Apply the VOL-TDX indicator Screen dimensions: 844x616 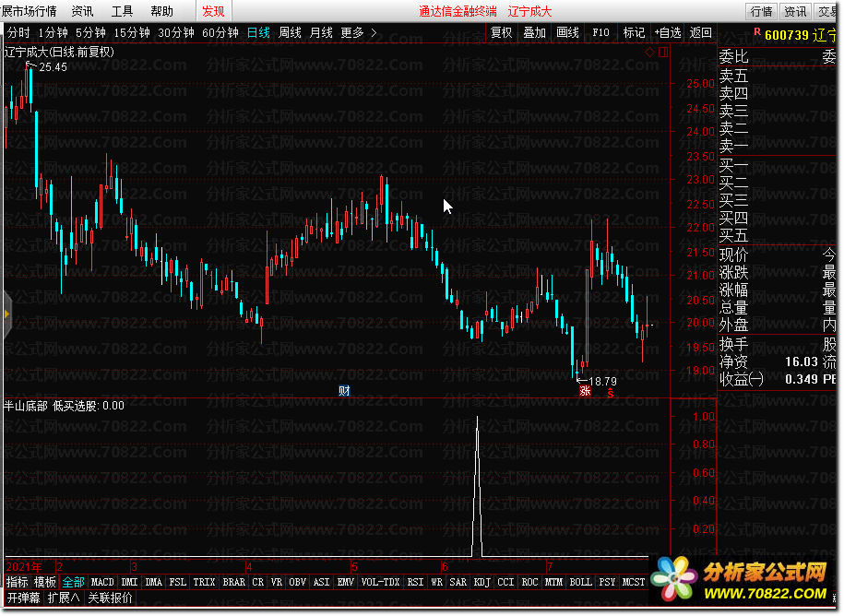[x=381, y=582]
